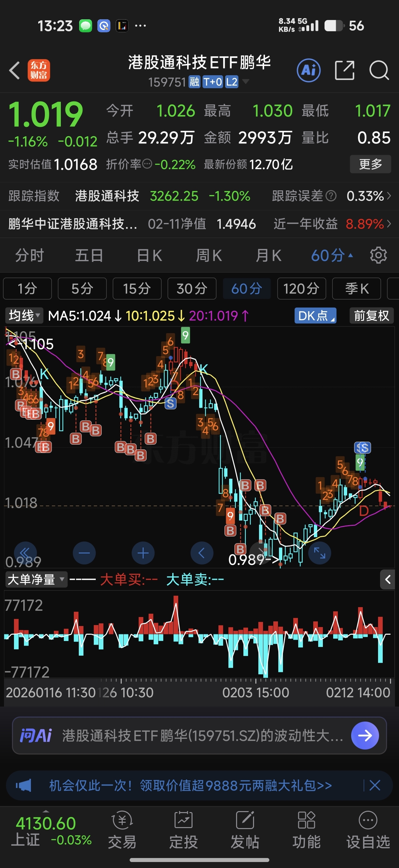Select the 季K period
The height and width of the screenshot is (868, 399).
(356, 289)
